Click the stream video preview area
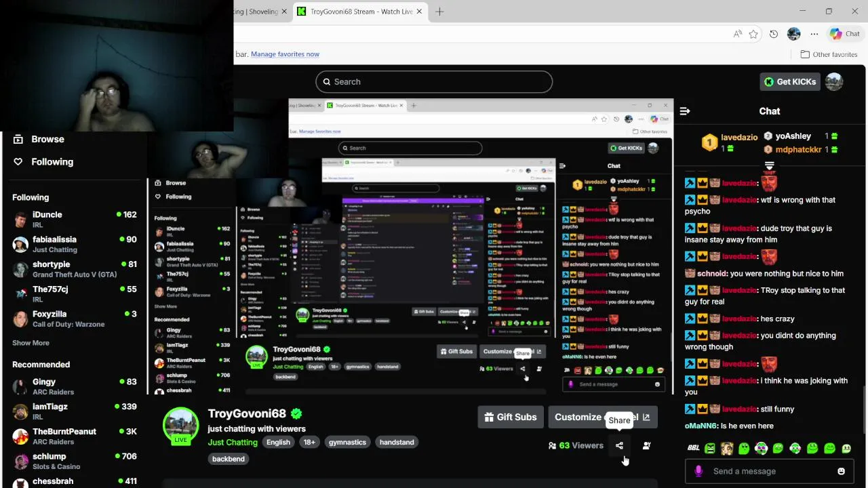This screenshot has height=488, width=868. coord(410,247)
